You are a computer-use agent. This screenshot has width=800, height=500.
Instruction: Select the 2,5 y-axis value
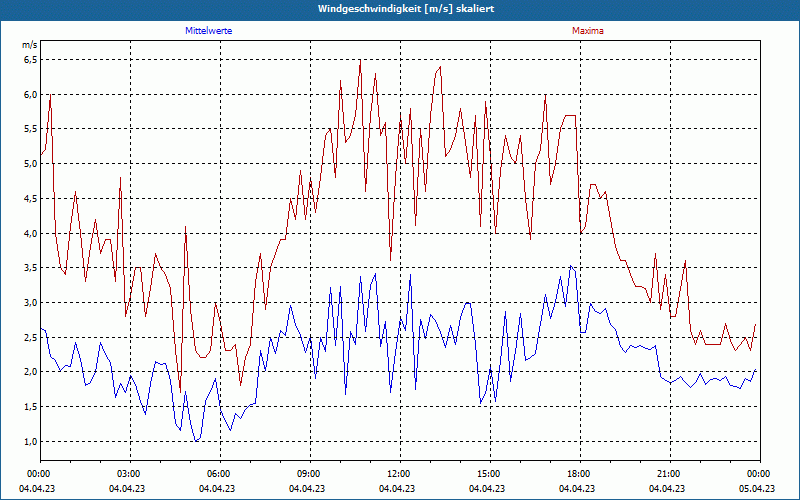pos(30,337)
